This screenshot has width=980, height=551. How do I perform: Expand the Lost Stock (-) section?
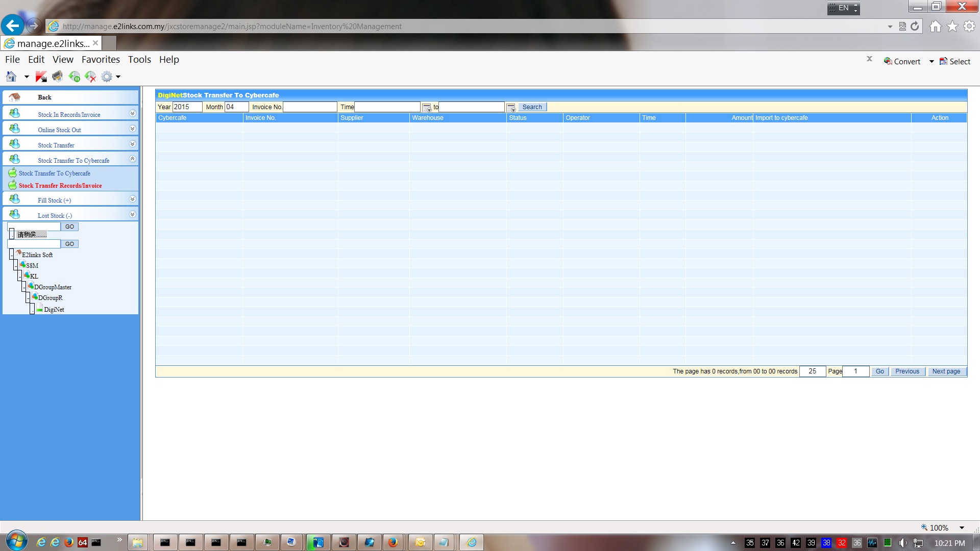pos(132,214)
